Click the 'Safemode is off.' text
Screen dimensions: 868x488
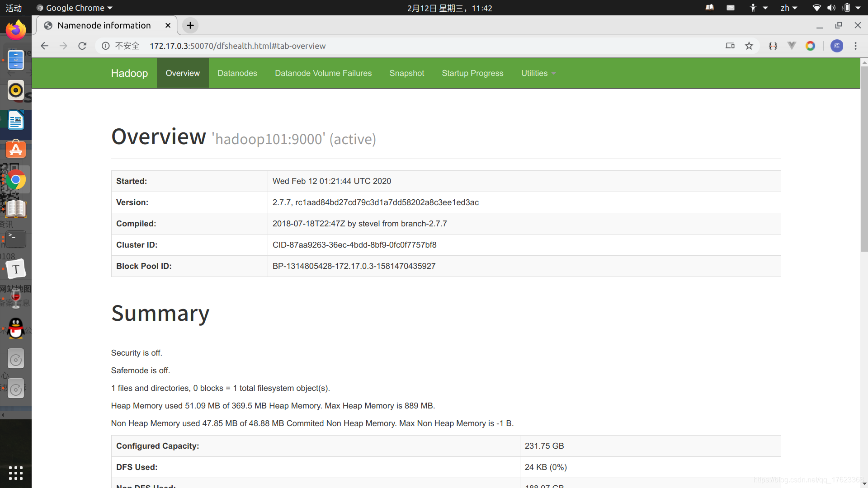click(x=141, y=371)
